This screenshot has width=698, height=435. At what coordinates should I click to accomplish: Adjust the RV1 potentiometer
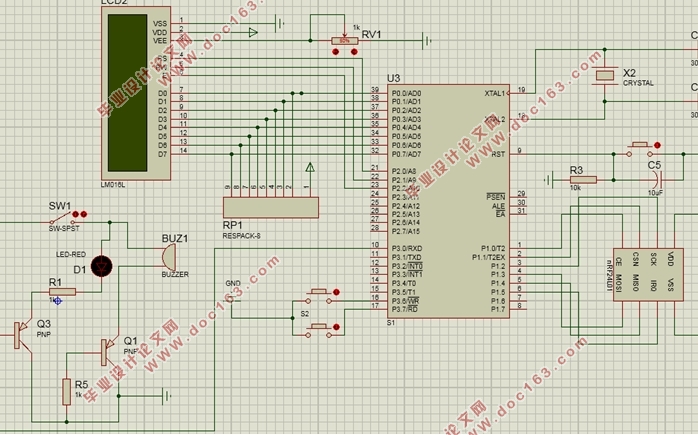click(x=345, y=41)
